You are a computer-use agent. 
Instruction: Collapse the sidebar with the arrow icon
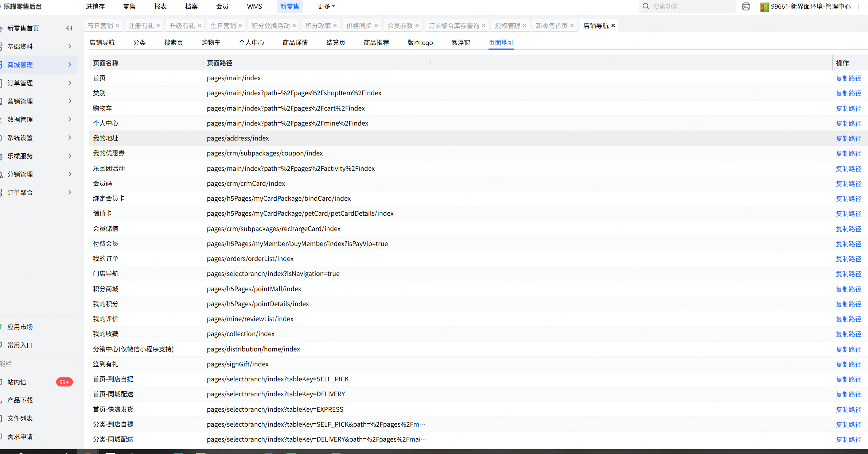69,28
